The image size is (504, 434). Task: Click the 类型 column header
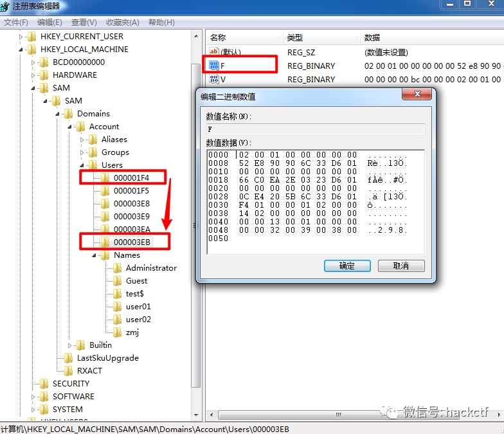[321, 37]
